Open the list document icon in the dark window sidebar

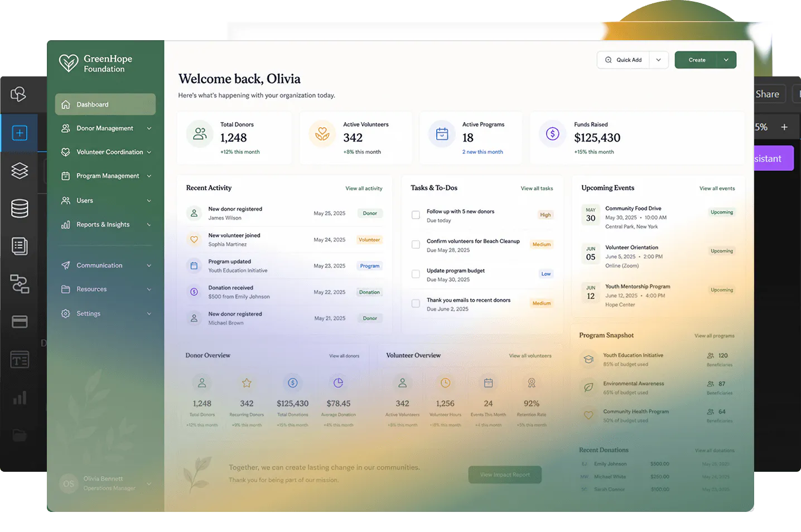(x=20, y=246)
